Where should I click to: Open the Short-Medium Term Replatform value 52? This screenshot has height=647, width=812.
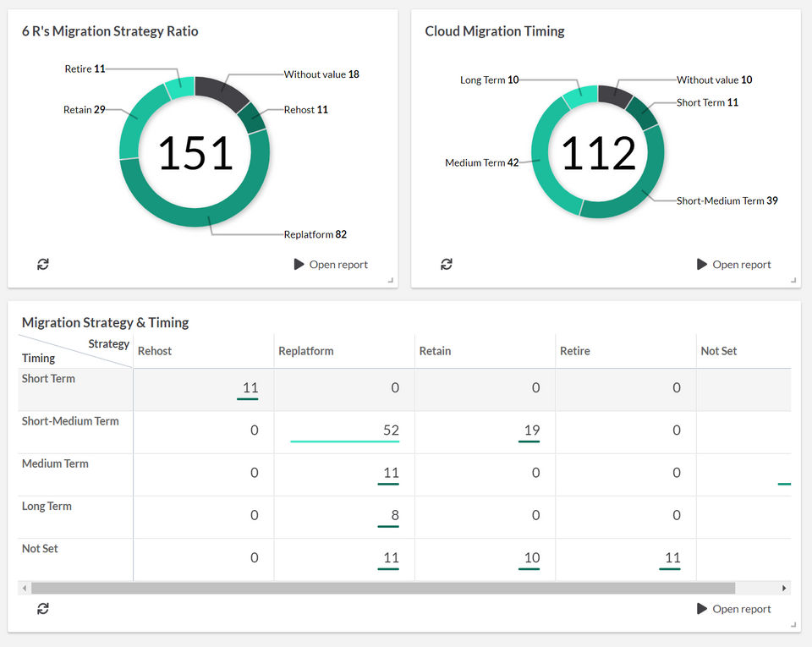click(391, 430)
